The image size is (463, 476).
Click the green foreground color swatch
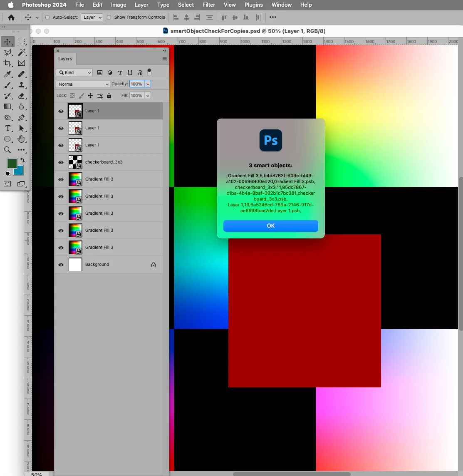(12, 164)
